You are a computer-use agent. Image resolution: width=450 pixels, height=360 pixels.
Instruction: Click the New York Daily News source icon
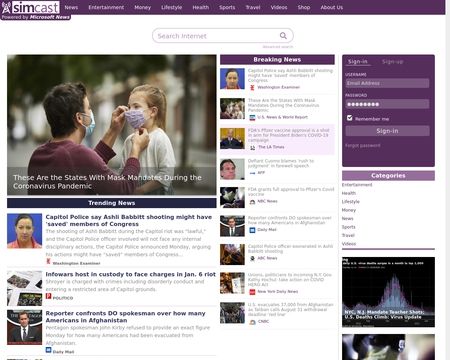(252, 292)
